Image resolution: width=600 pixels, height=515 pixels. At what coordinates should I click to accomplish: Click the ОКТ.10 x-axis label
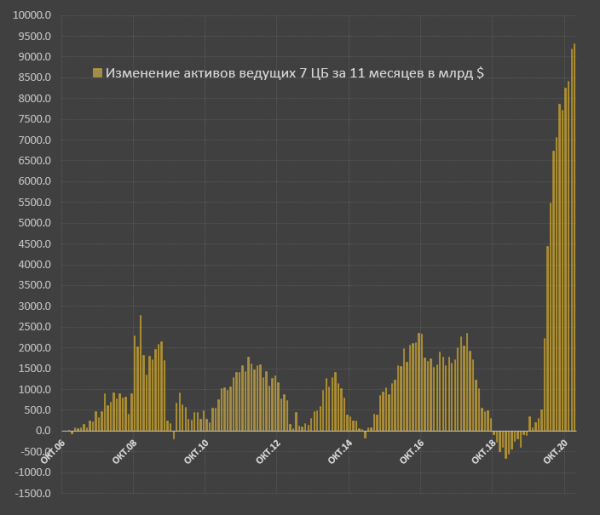point(196,452)
